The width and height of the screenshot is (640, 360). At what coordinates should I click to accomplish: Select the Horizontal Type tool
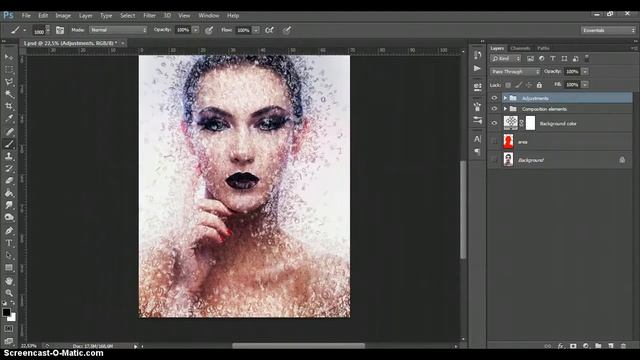[9, 243]
